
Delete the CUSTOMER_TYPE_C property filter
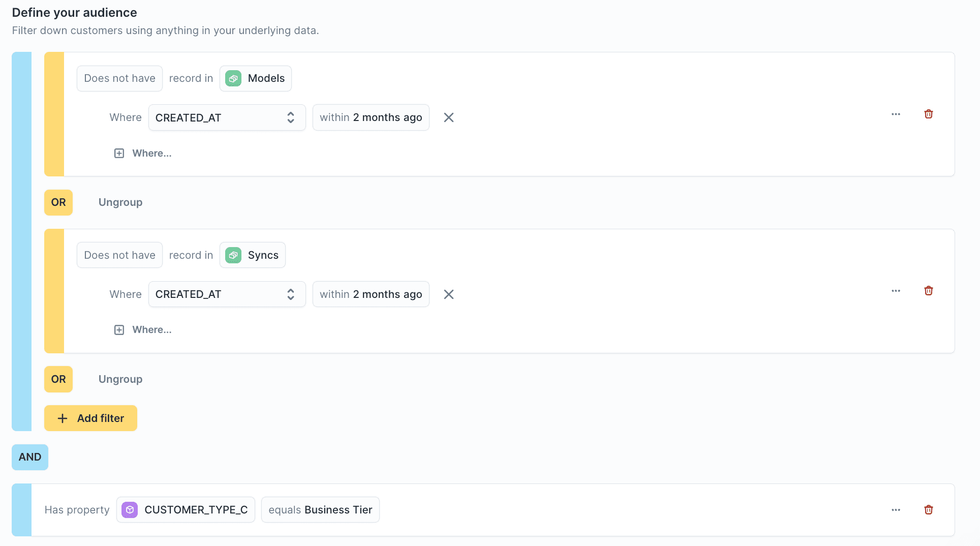coord(928,510)
